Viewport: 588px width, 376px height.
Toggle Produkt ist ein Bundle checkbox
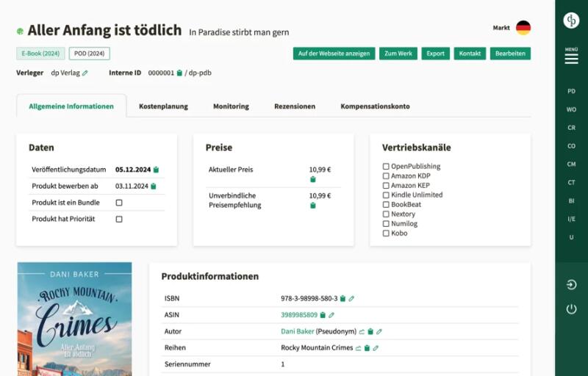[x=119, y=203]
